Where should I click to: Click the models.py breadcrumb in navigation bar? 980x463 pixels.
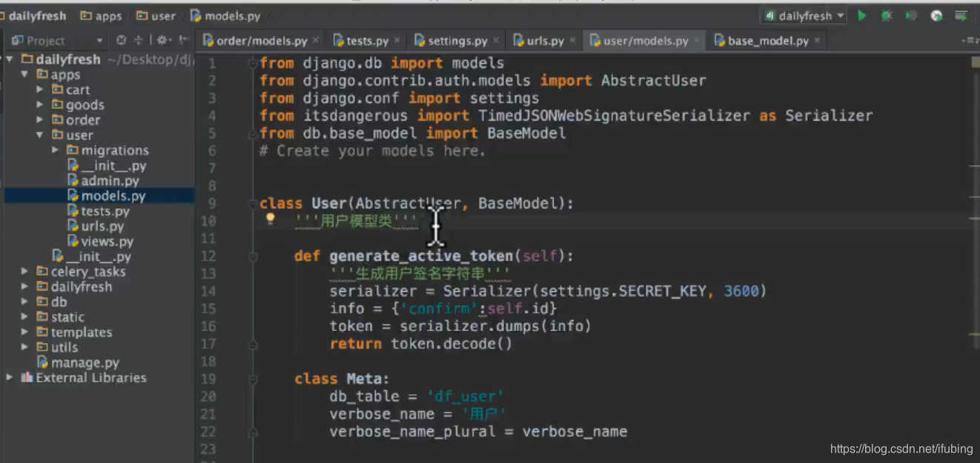[225, 16]
